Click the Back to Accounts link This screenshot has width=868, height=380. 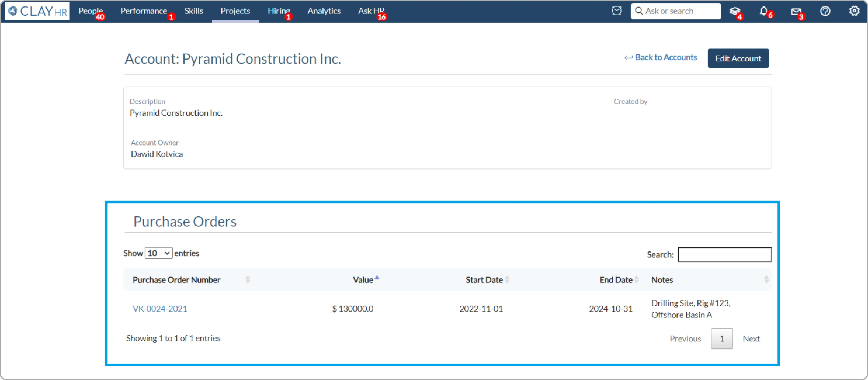[x=660, y=58]
